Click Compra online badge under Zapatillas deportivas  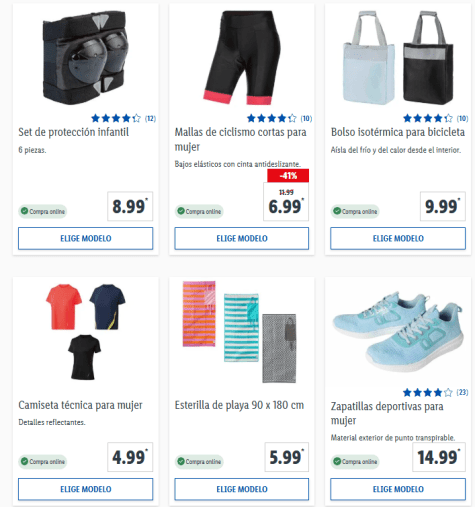point(355,462)
